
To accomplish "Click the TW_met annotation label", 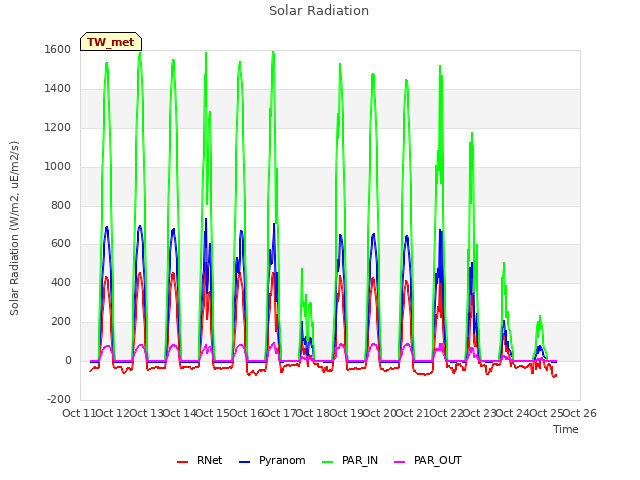I will pyautogui.click(x=111, y=42).
